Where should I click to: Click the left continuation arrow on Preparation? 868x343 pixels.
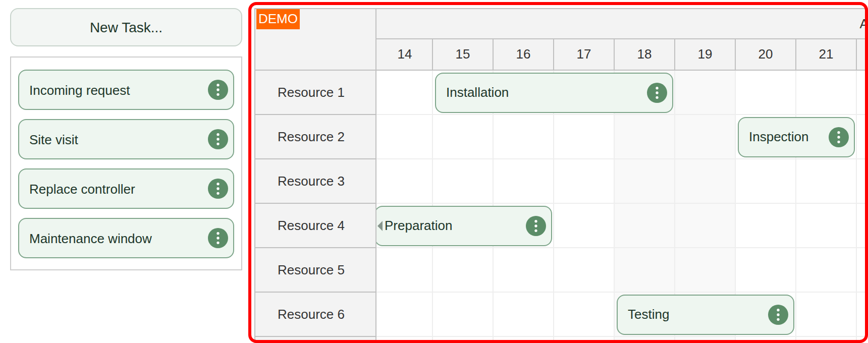point(379,226)
